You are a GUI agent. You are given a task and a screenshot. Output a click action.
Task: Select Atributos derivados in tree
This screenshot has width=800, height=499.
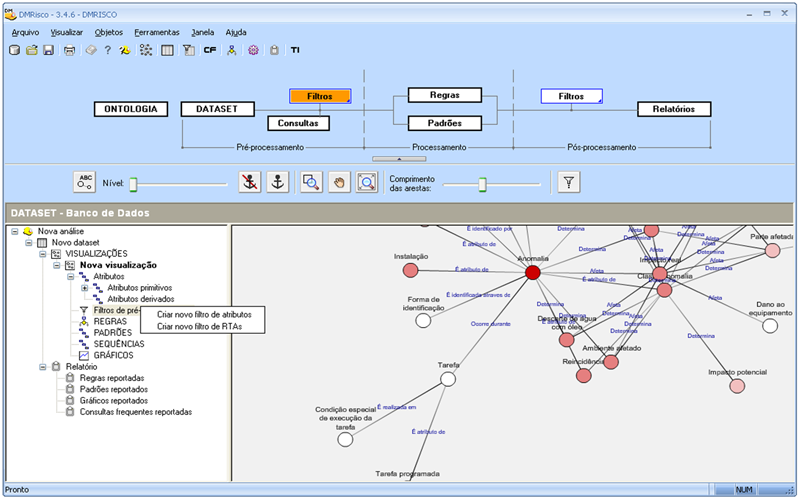[140, 299]
